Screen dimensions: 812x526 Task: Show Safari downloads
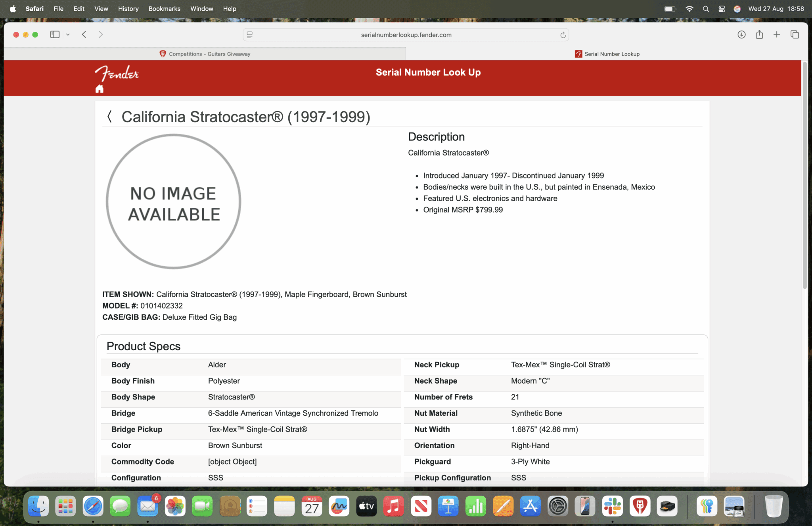741,35
